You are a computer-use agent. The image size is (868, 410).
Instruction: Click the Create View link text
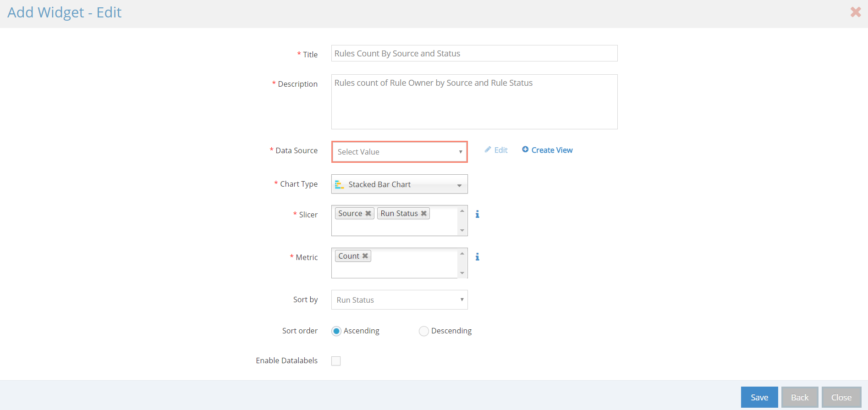(x=552, y=150)
